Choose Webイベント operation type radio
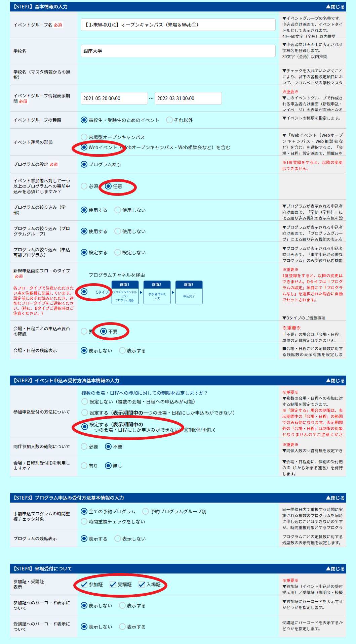This screenshot has width=356, height=644. click(84, 147)
